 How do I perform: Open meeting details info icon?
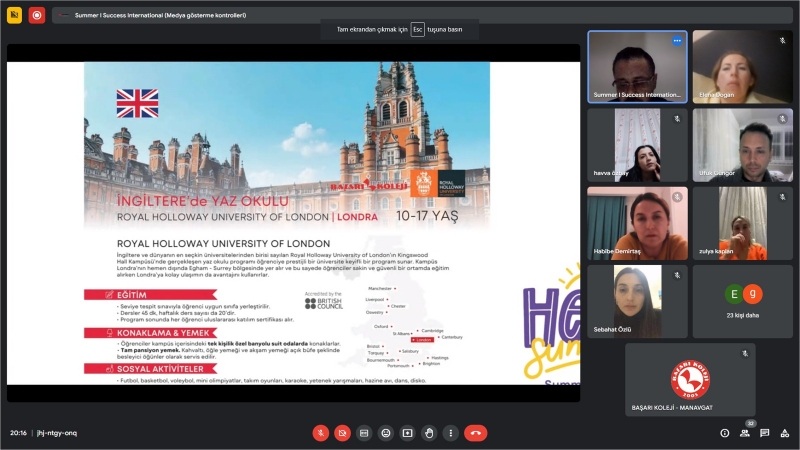(724, 433)
